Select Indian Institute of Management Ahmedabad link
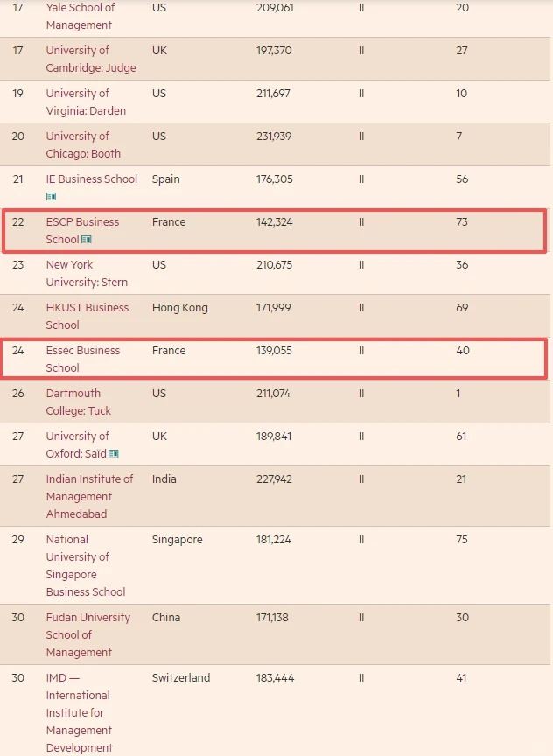Viewport: 553px width, 756px height. [89, 496]
